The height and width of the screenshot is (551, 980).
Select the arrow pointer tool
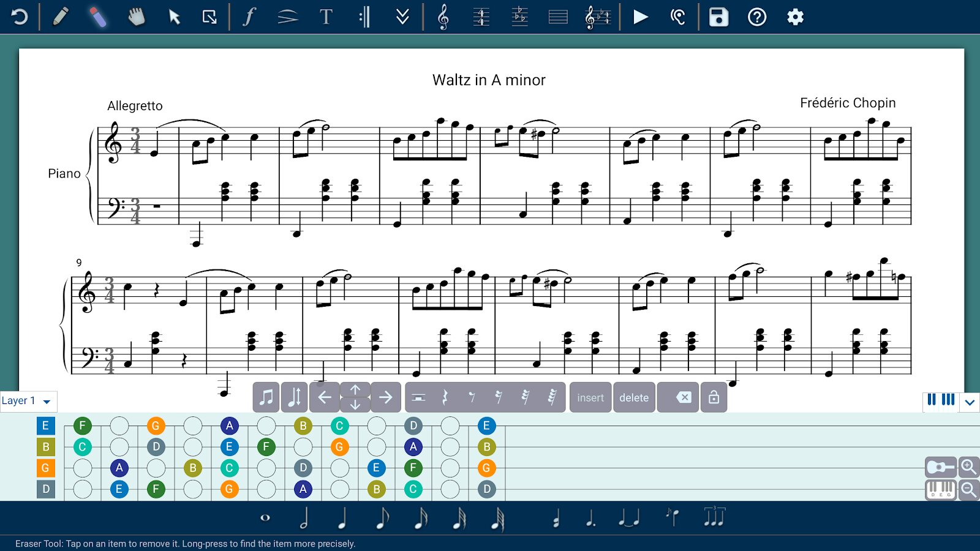point(175,17)
